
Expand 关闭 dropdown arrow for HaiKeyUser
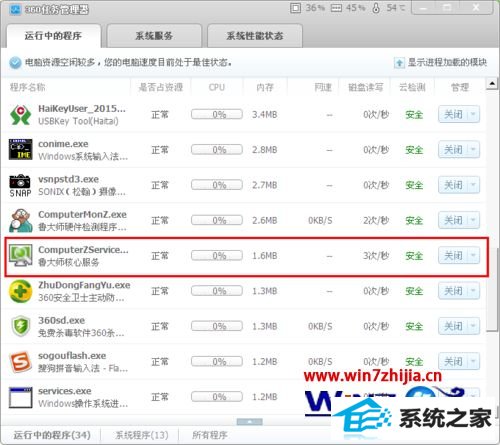coord(474,114)
